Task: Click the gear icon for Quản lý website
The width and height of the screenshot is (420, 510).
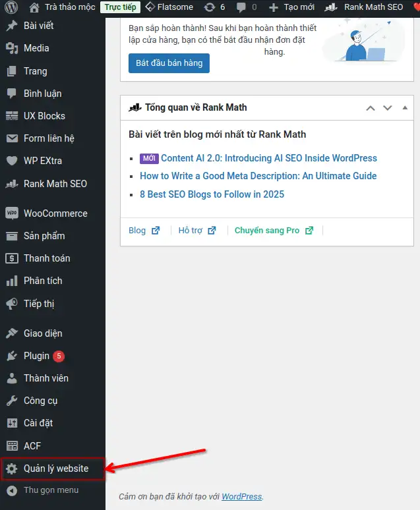Action: (12, 468)
